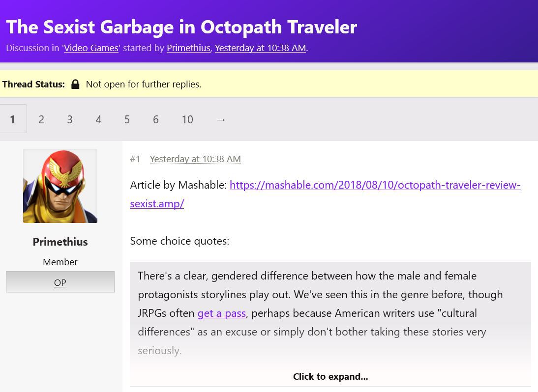Go to page 5 of the thread
This screenshot has height=392, width=538.
[x=127, y=119]
